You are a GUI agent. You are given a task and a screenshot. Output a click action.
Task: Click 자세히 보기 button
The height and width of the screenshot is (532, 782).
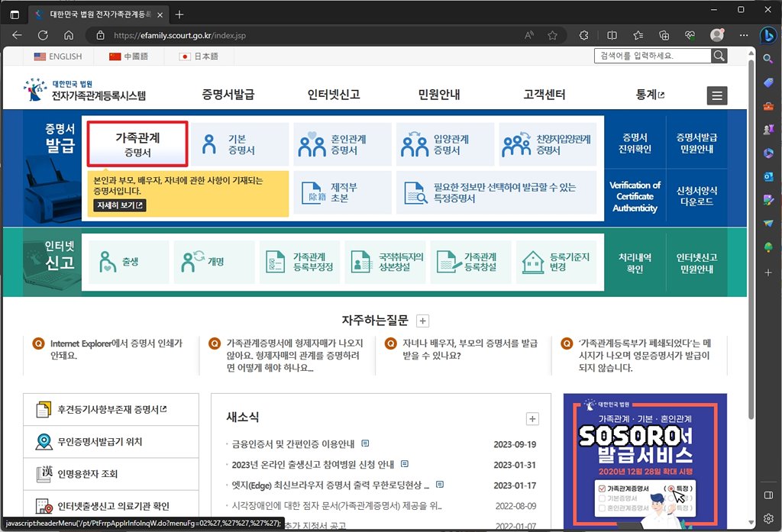coord(120,205)
